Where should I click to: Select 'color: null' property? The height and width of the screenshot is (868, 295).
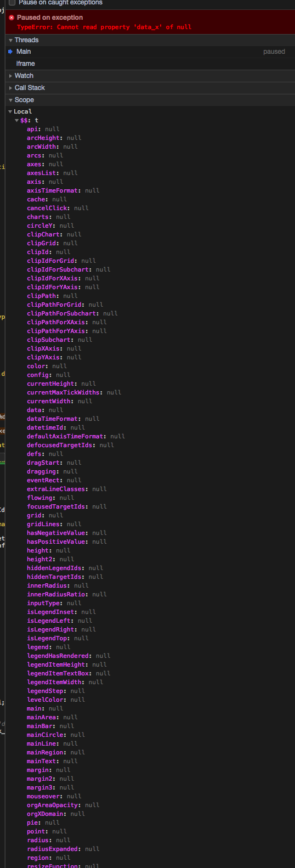click(47, 366)
